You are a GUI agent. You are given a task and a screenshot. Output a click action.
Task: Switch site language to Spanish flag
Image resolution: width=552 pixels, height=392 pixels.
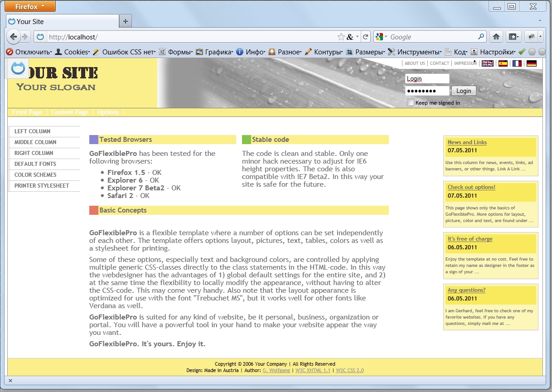click(x=503, y=63)
